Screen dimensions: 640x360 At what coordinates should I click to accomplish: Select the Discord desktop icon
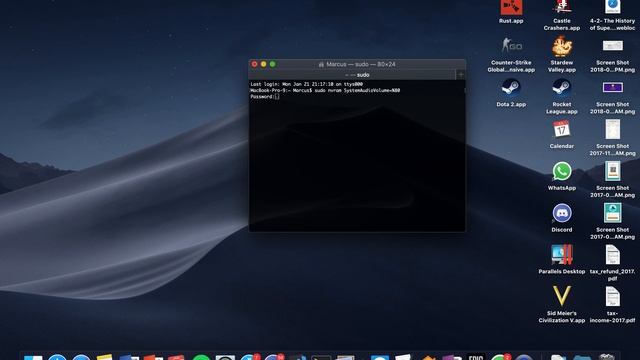[x=562, y=213]
